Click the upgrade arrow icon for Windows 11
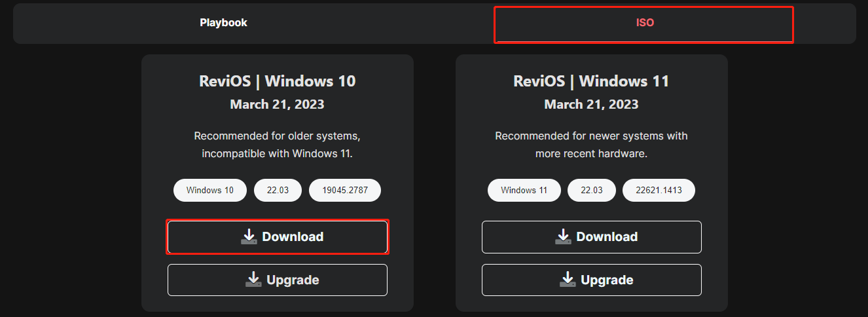Image resolution: width=868 pixels, height=317 pixels. pos(568,280)
